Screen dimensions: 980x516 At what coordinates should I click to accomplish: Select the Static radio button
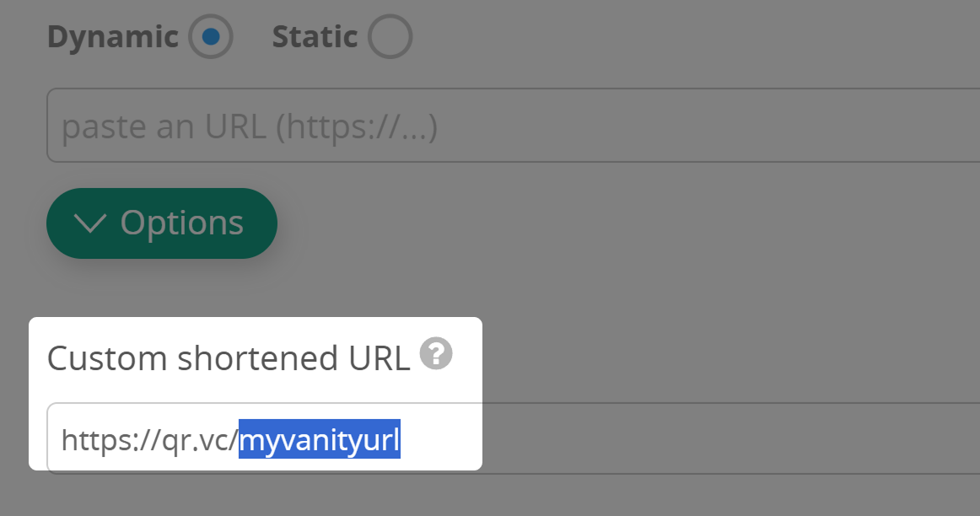[x=390, y=37]
